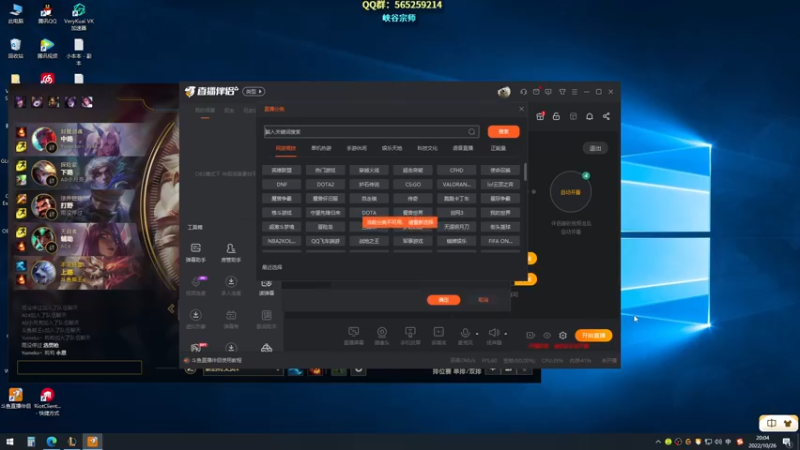800x450 pixels.
Task: Switch to the 手游休闲 category tab
Action: (357, 148)
